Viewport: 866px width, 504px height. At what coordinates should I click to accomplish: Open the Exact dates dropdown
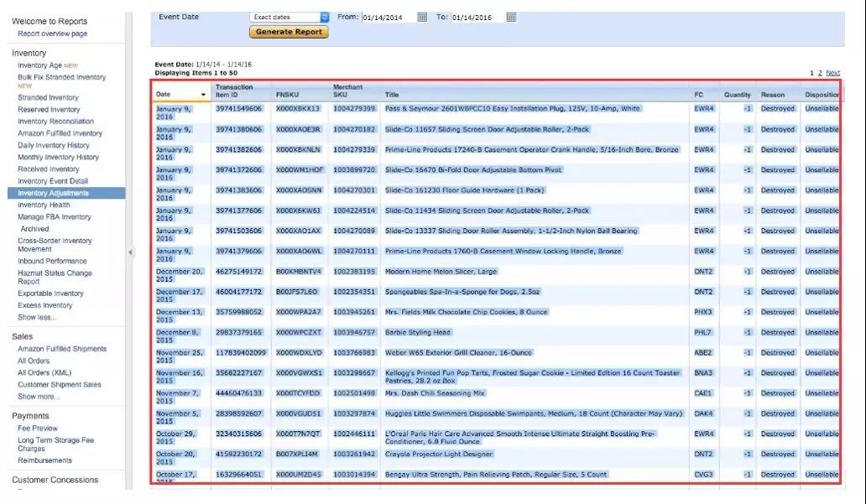click(290, 17)
